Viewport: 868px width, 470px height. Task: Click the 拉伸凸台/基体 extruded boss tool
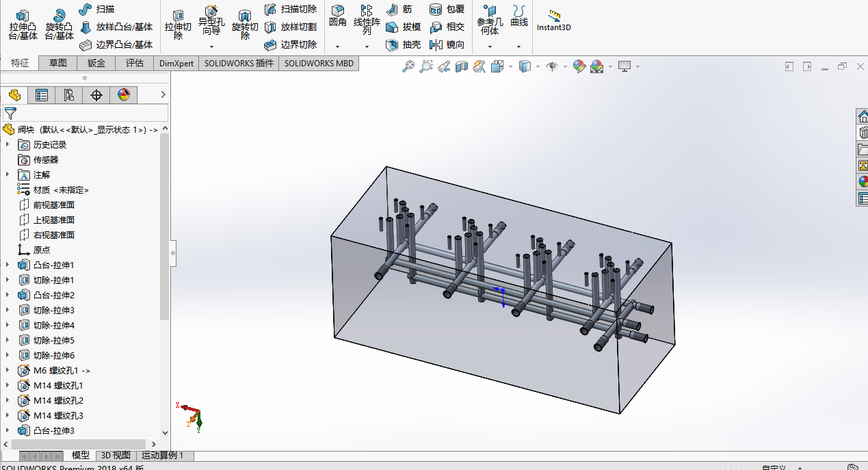tap(23, 25)
